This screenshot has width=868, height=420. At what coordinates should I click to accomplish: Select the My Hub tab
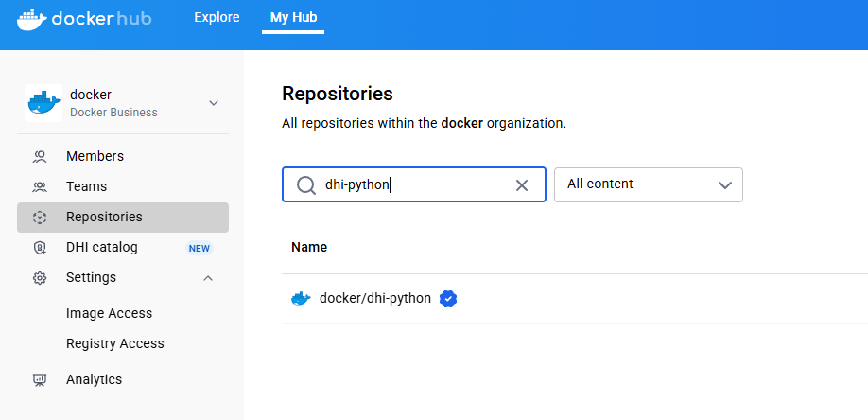pyautogui.click(x=292, y=18)
